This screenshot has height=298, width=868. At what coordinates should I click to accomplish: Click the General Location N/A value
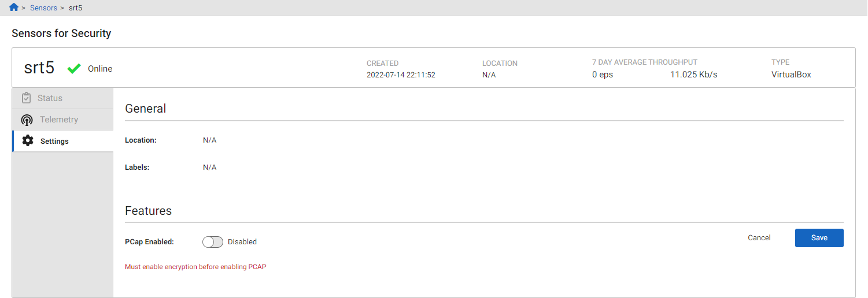coord(209,140)
